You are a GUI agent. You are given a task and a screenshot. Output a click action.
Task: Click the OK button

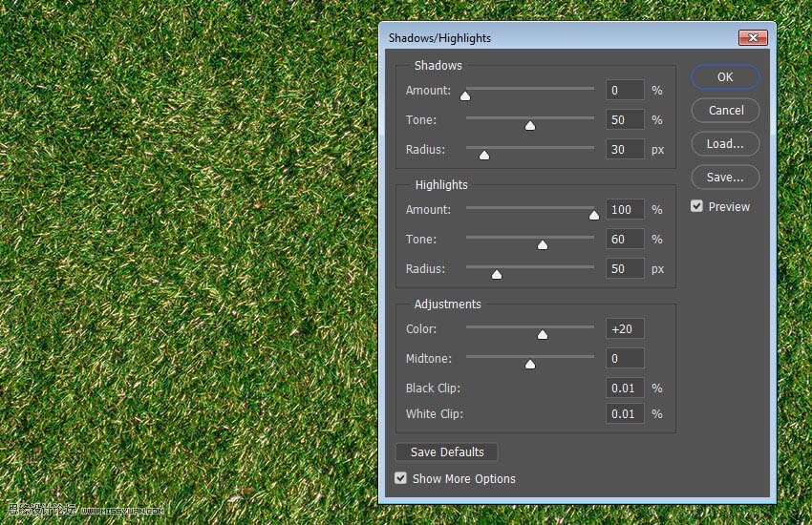pos(725,77)
